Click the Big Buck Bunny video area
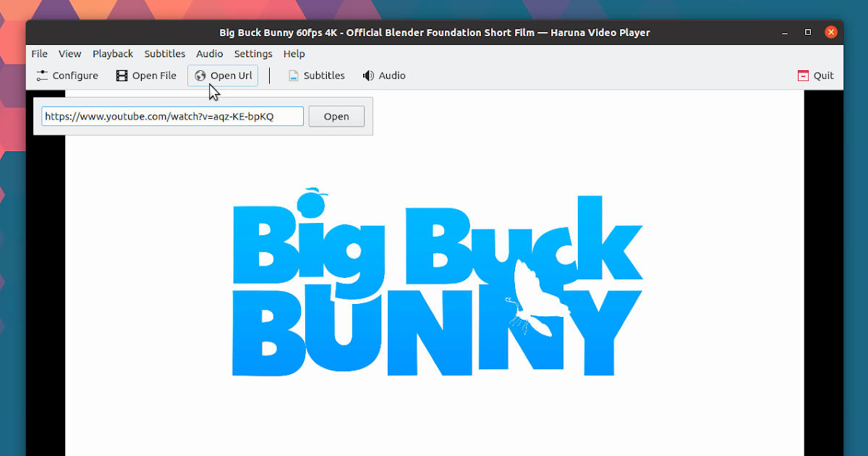Image resolution: width=868 pixels, height=456 pixels. pos(434,290)
